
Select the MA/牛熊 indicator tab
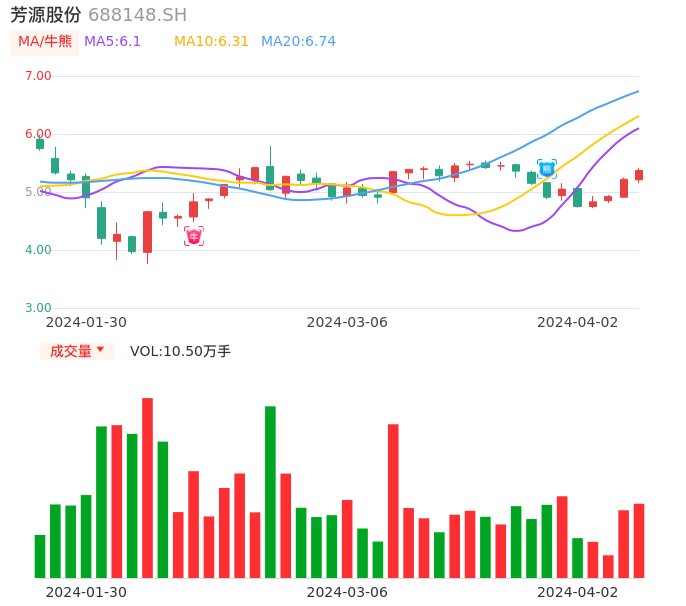[x=45, y=42]
